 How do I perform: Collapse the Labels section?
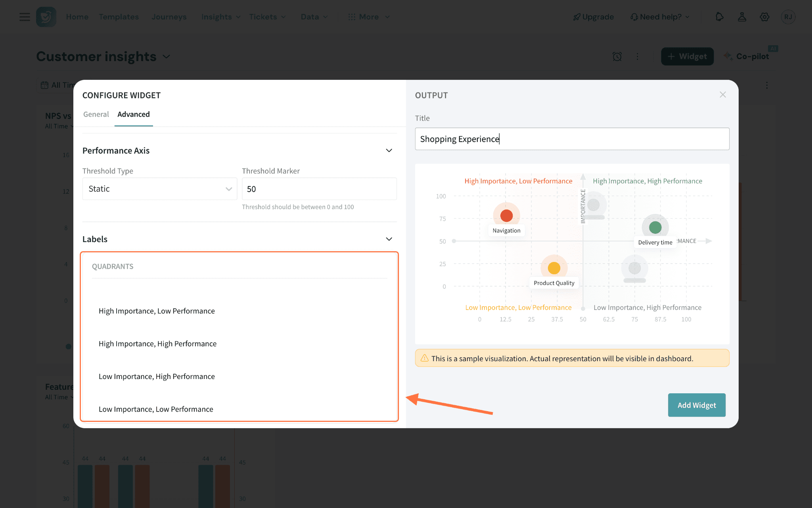point(389,239)
